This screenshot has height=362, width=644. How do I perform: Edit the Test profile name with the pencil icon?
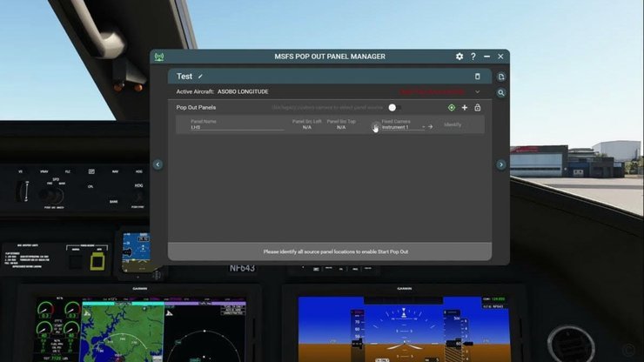[x=200, y=77]
